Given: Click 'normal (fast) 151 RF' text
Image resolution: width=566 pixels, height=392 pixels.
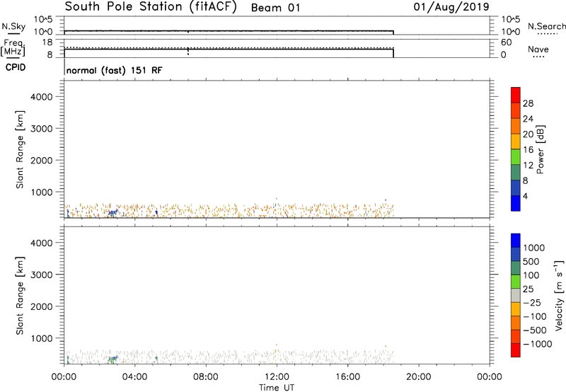Looking at the screenshot, I should (115, 70).
